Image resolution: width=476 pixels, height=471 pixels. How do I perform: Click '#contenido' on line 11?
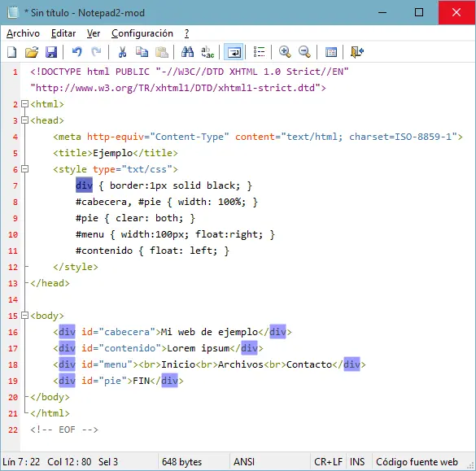click(x=104, y=251)
